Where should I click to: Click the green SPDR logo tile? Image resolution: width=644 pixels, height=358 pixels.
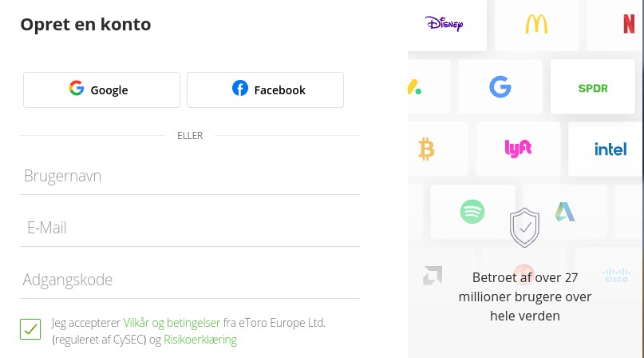click(x=592, y=87)
